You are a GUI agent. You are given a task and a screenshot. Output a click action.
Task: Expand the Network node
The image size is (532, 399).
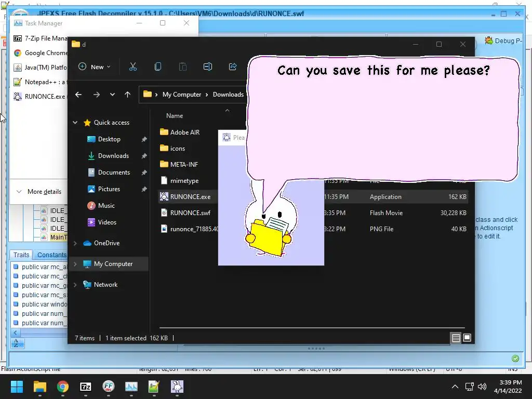pyautogui.click(x=75, y=285)
